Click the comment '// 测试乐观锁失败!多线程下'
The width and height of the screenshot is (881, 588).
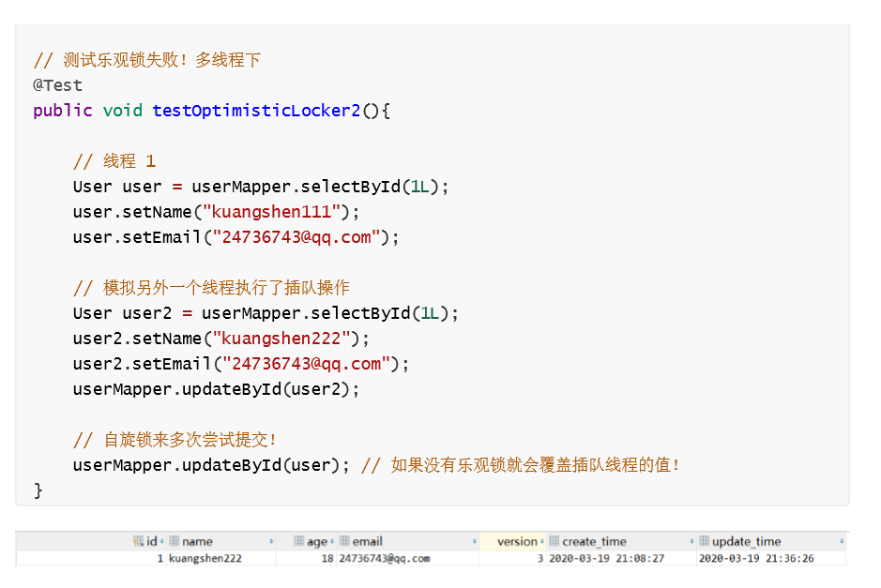coord(146,60)
